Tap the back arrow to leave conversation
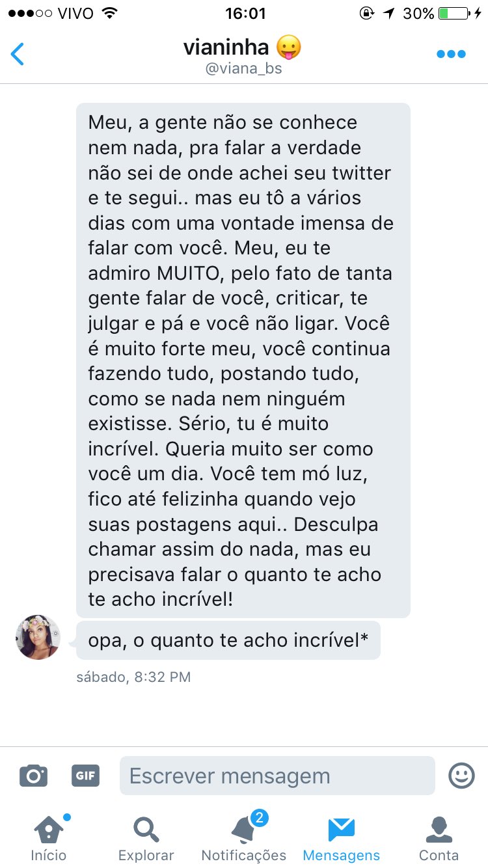This screenshot has width=488, height=868. [18, 54]
